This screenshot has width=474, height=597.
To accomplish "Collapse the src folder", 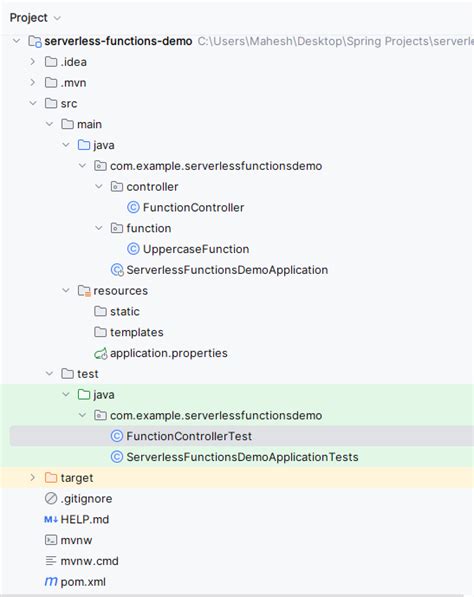I will (33, 103).
